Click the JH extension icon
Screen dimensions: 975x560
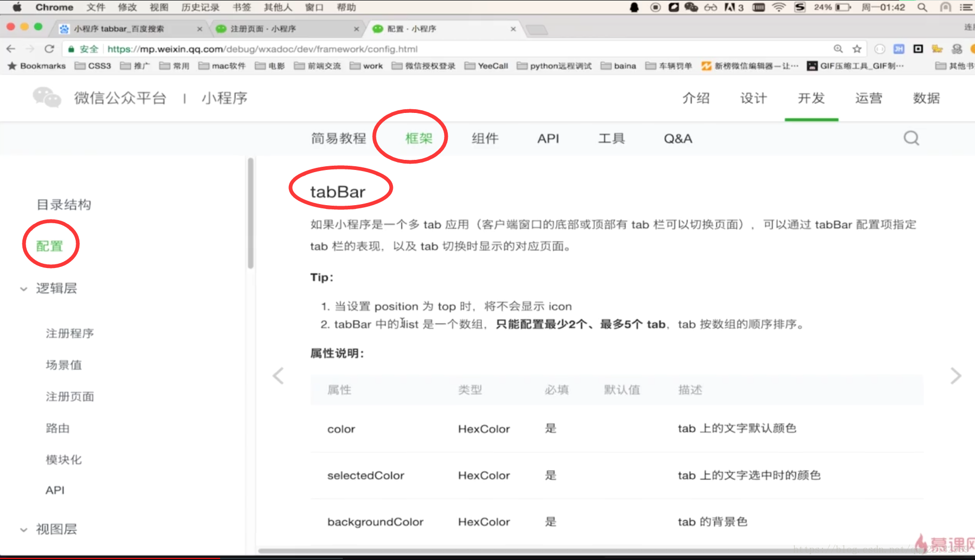pyautogui.click(x=899, y=49)
